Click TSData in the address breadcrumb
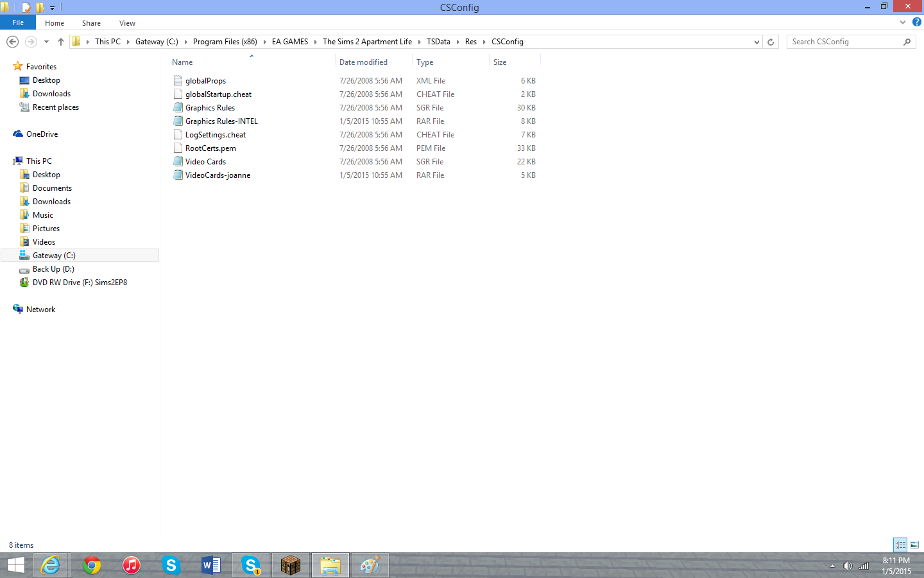This screenshot has height=578, width=924. point(438,42)
